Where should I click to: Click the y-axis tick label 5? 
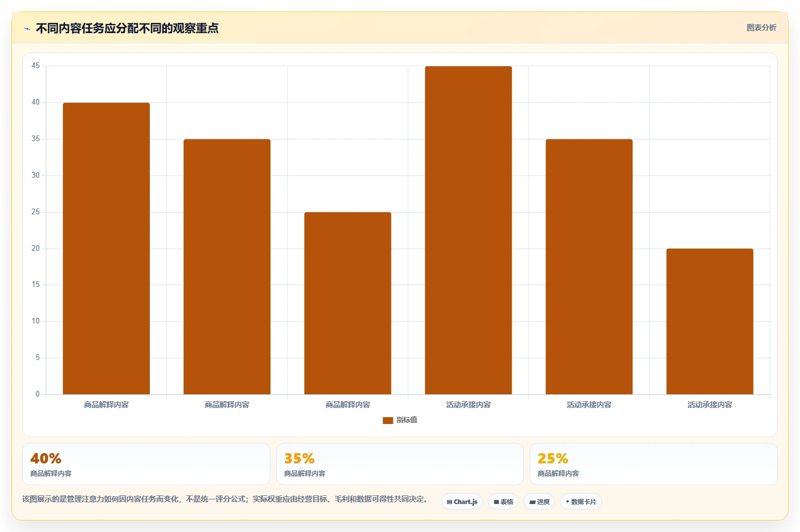[38, 358]
